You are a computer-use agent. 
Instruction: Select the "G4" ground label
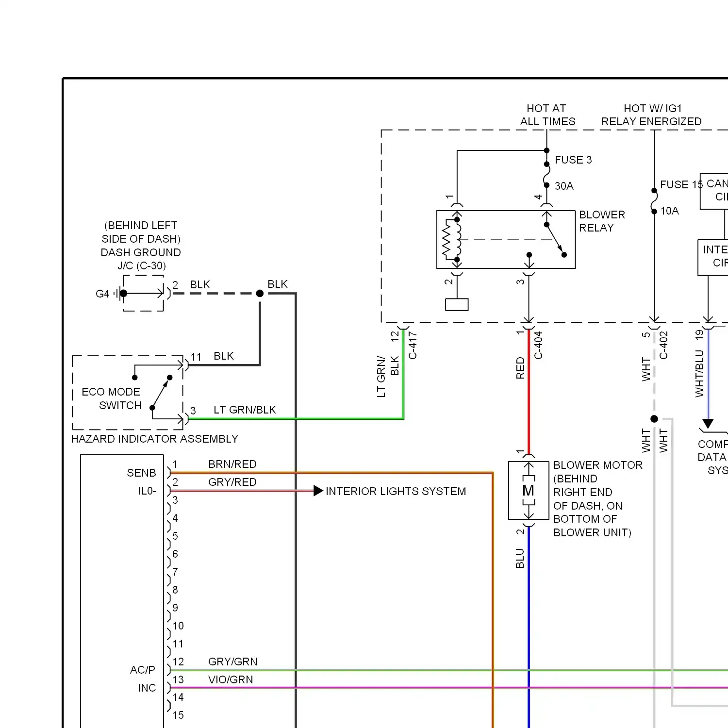click(102, 294)
